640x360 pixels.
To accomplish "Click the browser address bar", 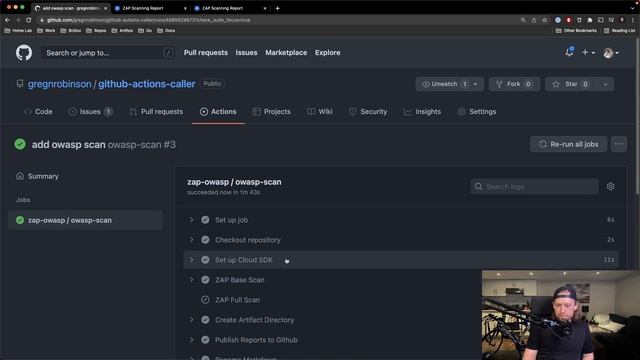I will pos(278,20).
